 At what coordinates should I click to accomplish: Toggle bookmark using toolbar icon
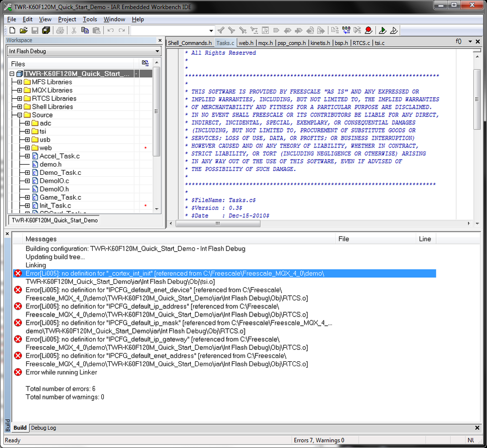[276, 30]
